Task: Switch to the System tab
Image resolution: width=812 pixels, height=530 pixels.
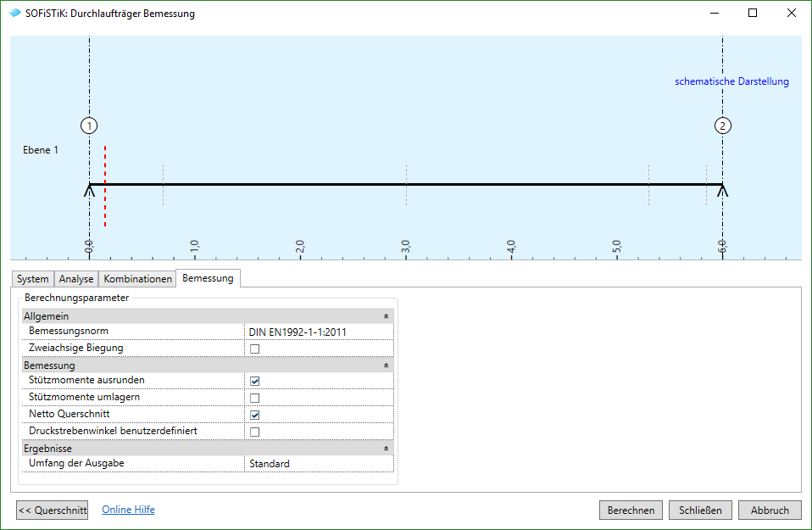Action: click(33, 279)
